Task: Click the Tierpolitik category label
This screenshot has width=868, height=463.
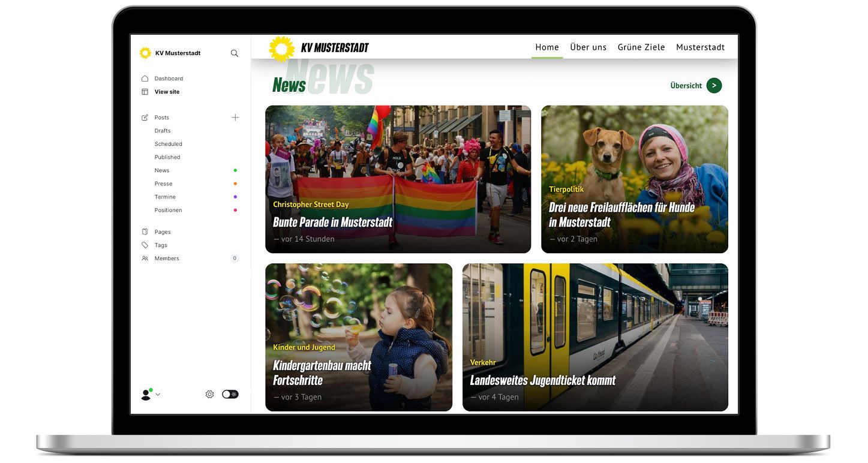Action: (x=566, y=190)
